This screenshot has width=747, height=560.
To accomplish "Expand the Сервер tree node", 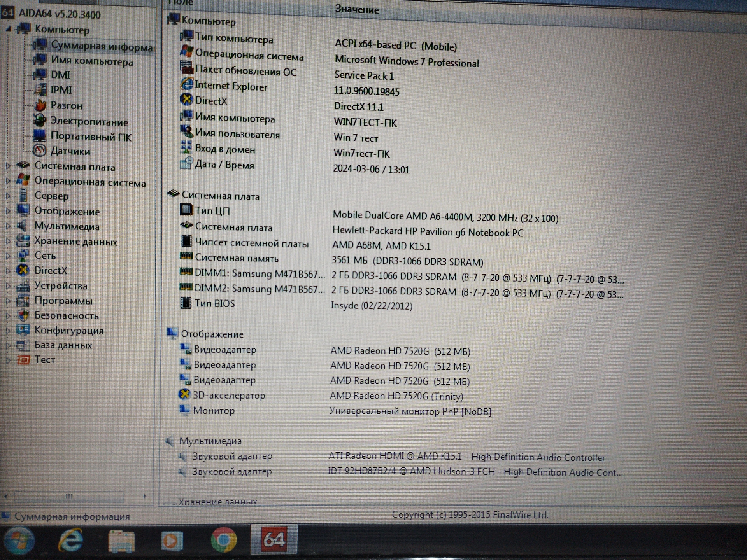I will 8,196.
